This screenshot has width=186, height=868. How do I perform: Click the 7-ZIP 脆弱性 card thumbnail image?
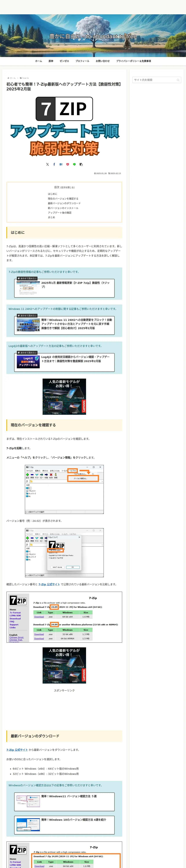28,288
